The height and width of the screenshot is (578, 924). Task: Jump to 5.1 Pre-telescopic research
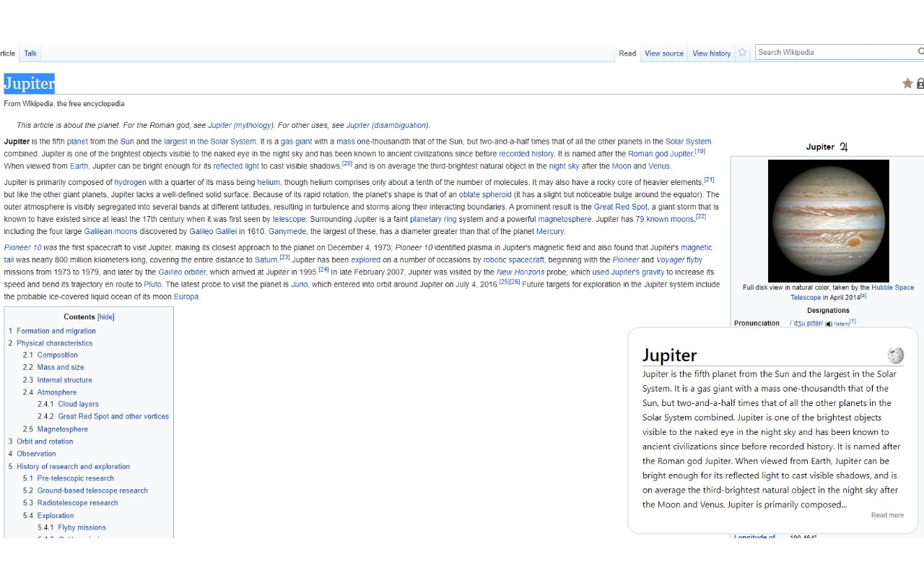pyautogui.click(x=76, y=478)
